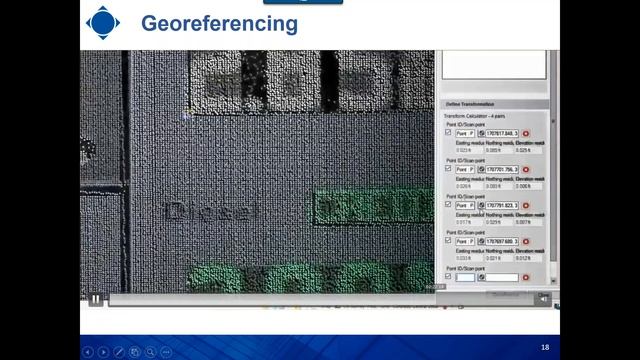The image size is (640, 360).
Task: Delete the pair with coordinate 1707697.689
Action: pyautogui.click(x=526, y=241)
